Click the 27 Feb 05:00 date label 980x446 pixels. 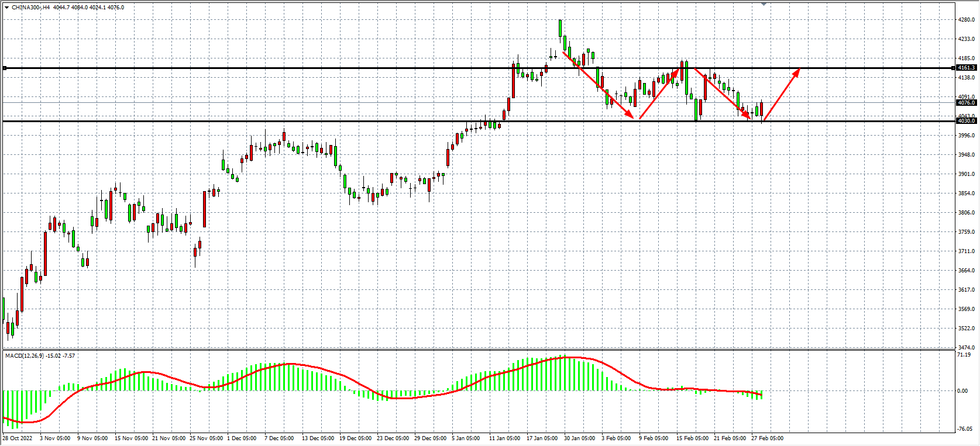pos(767,438)
